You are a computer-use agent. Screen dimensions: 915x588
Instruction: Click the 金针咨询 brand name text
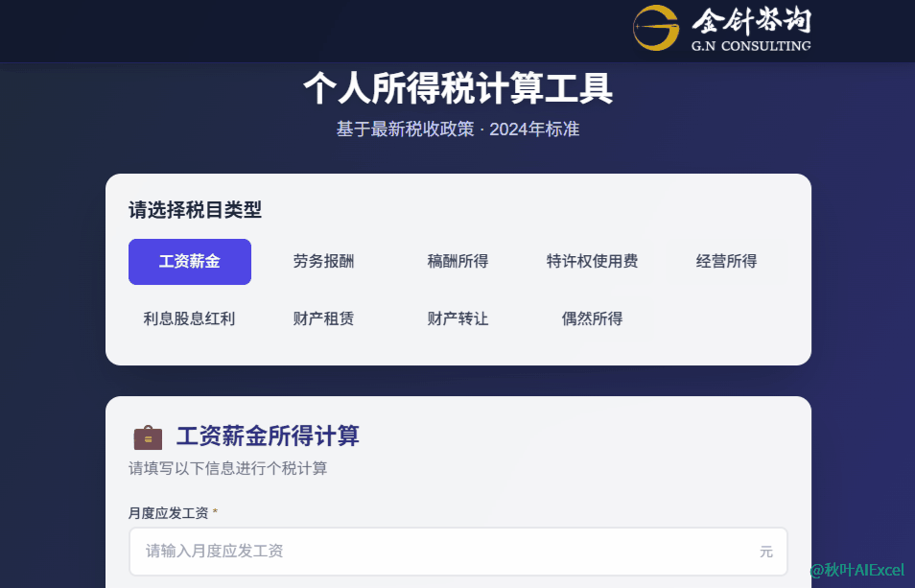752,21
